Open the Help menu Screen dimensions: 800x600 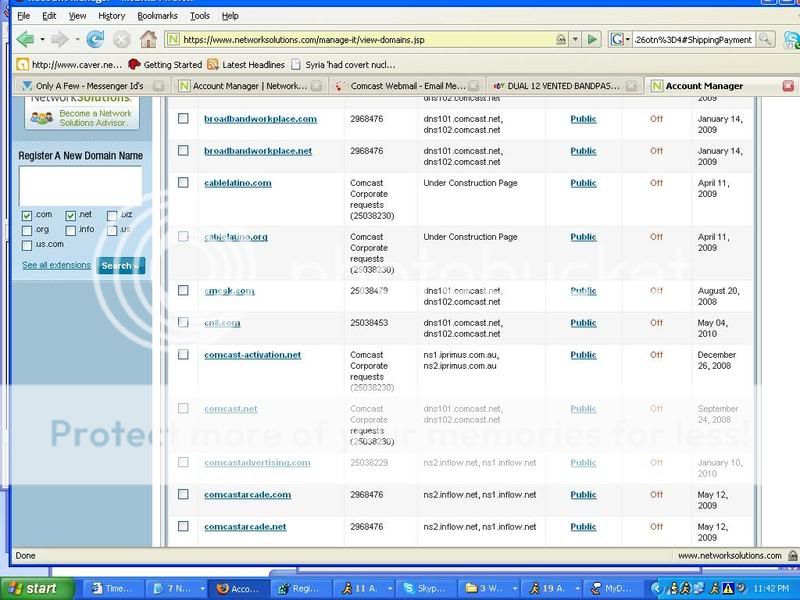pyautogui.click(x=230, y=16)
